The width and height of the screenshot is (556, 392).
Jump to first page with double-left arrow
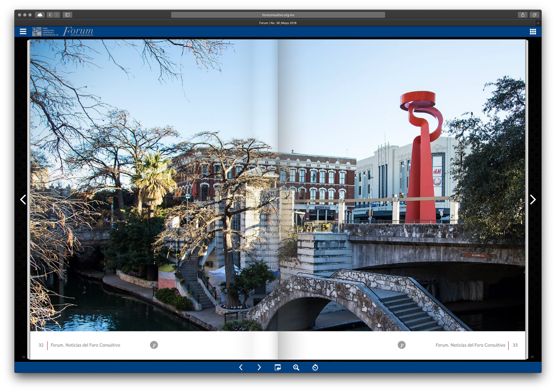[x=23, y=357]
